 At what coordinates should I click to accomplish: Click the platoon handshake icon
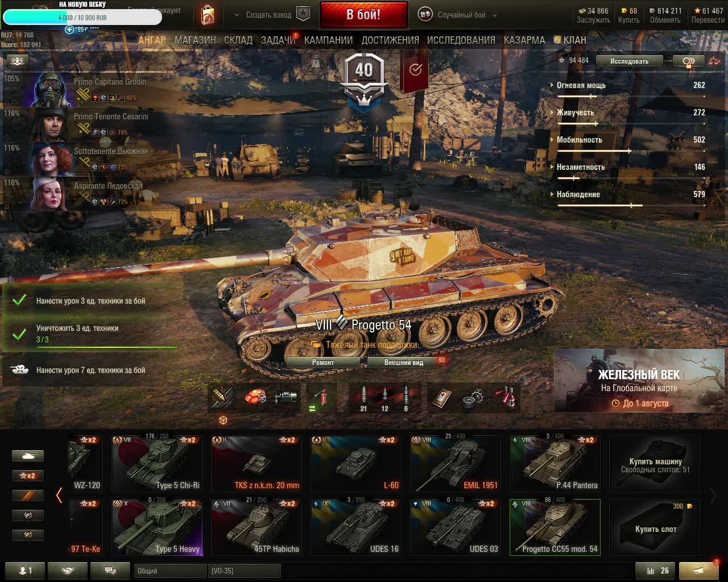68,571
